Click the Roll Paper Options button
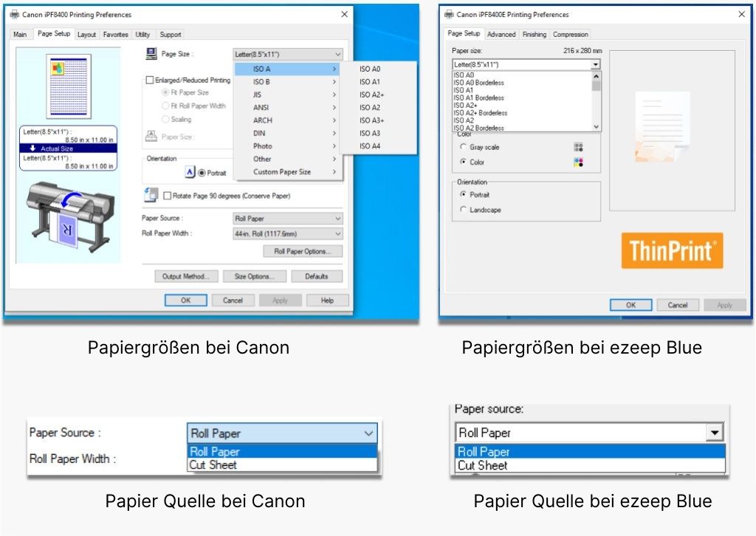 [303, 252]
